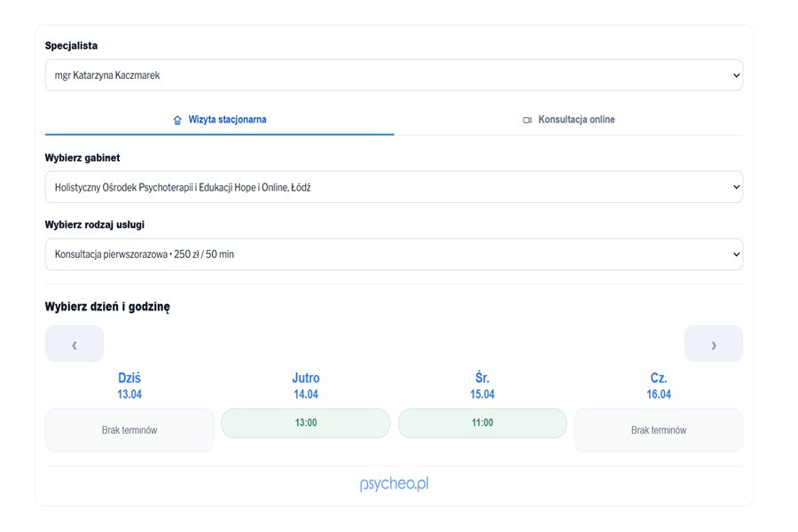Switch to the Konsultacja online tab
The image size is (798, 532).
tap(568, 120)
